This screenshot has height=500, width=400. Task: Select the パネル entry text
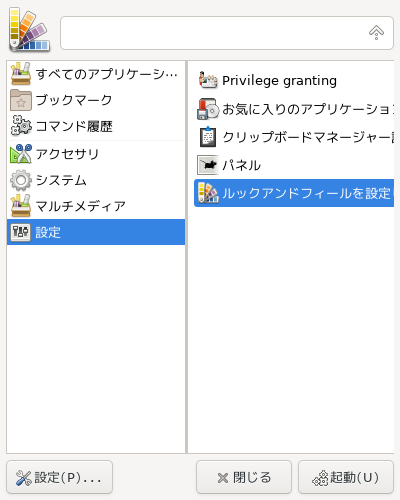tap(241, 165)
